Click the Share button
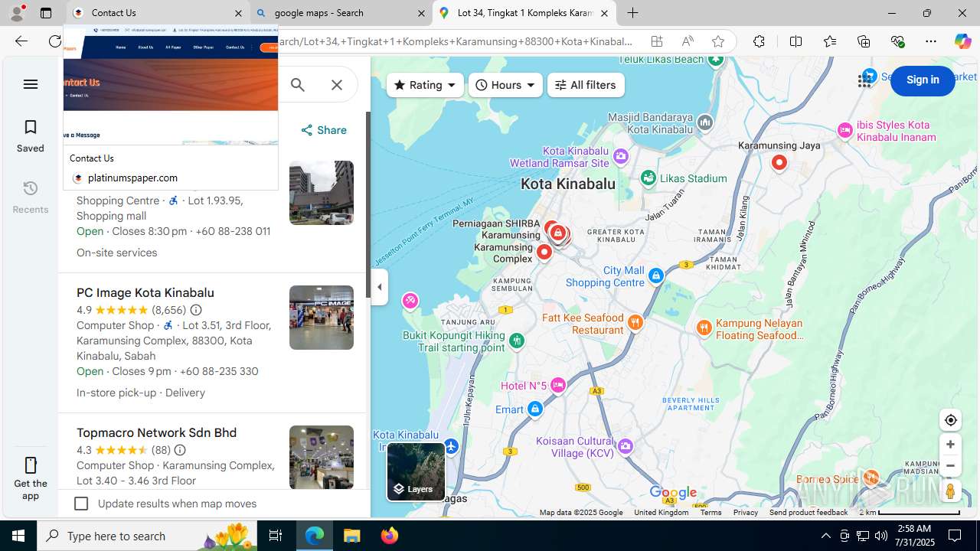The height and width of the screenshot is (551, 980). pyautogui.click(x=324, y=130)
